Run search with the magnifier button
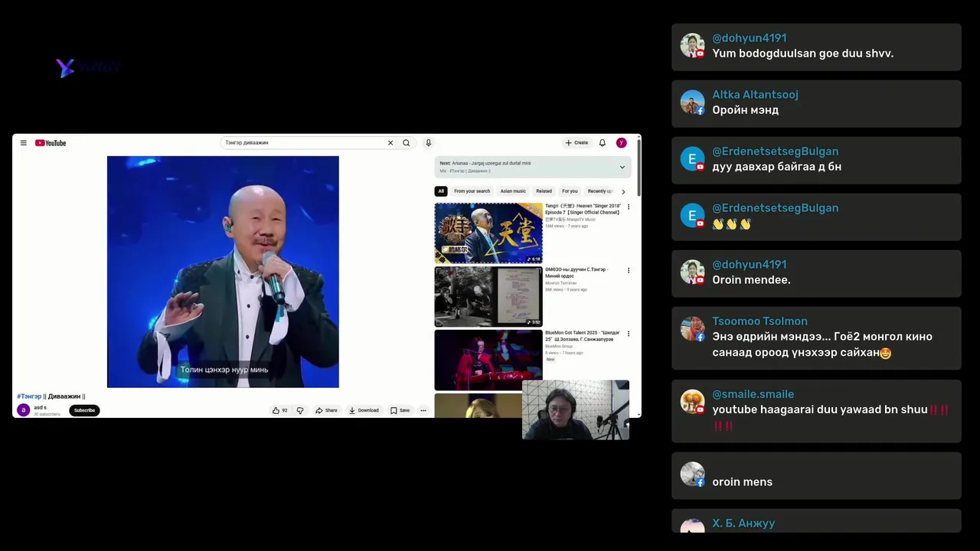980x551 pixels. 407,143
